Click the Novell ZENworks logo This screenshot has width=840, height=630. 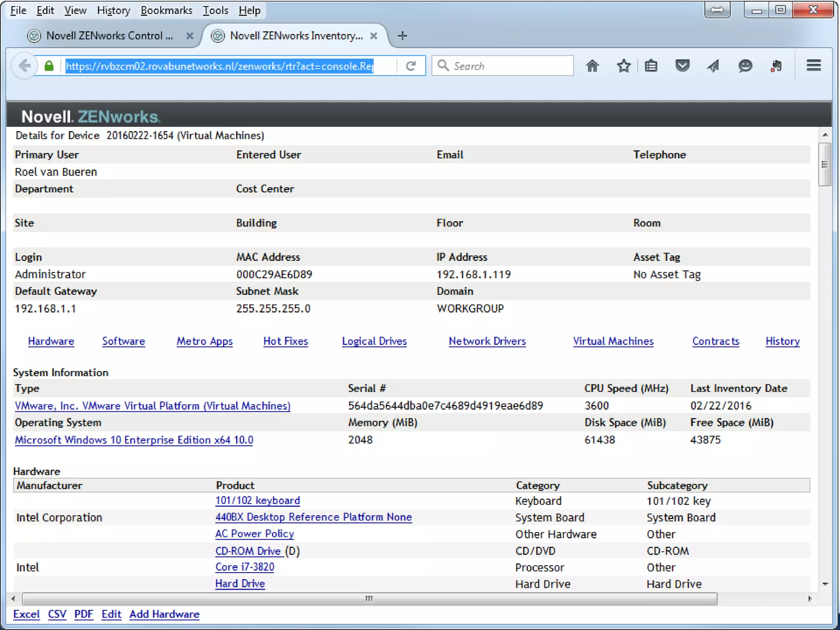click(91, 116)
